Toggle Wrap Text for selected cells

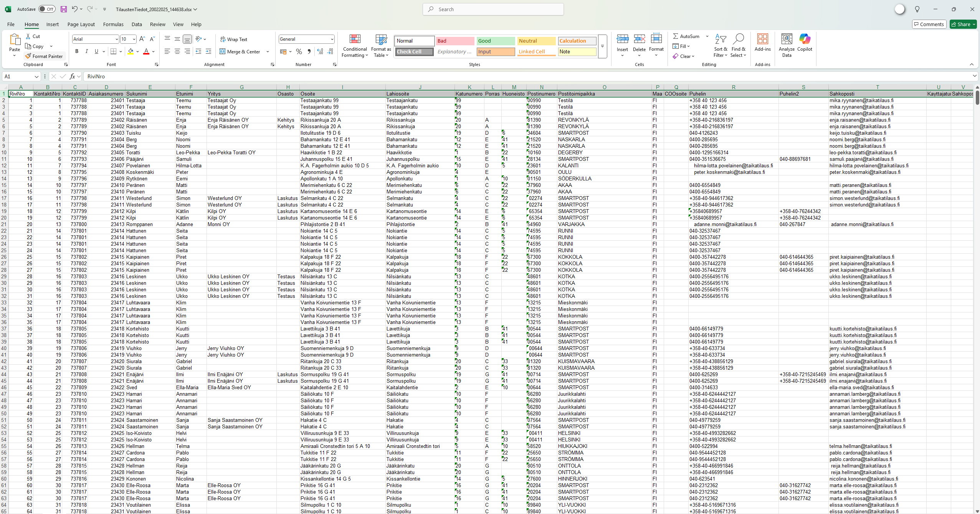click(234, 39)
